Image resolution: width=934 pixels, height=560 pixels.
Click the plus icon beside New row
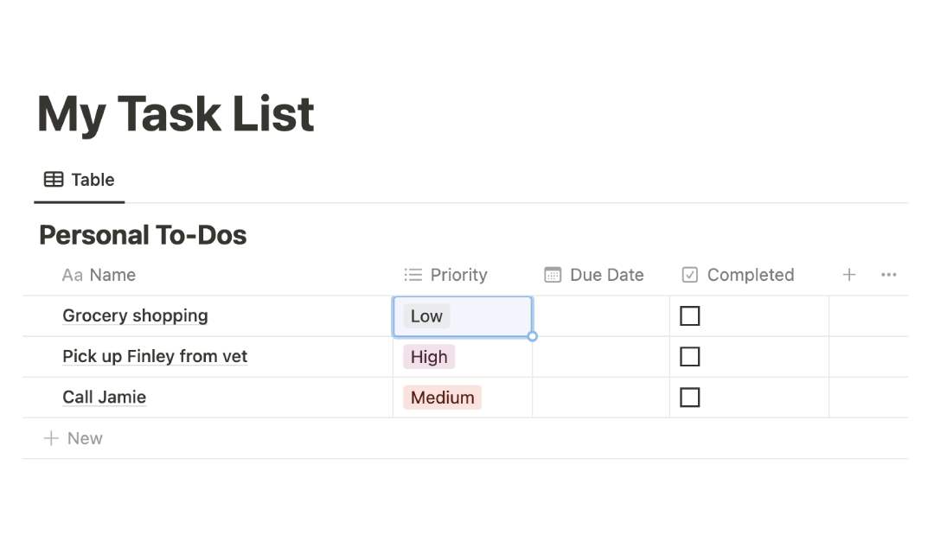point(51,438)
